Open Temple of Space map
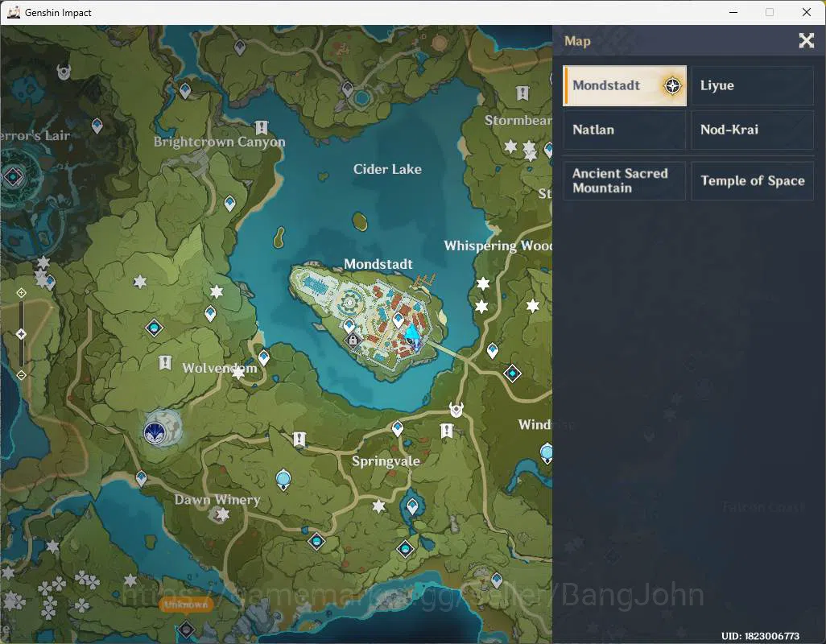The image size is (826, 644). (752, 180)
